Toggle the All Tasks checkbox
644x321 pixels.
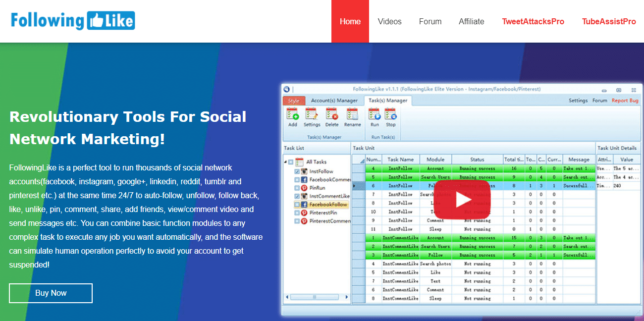pos(291,162)
